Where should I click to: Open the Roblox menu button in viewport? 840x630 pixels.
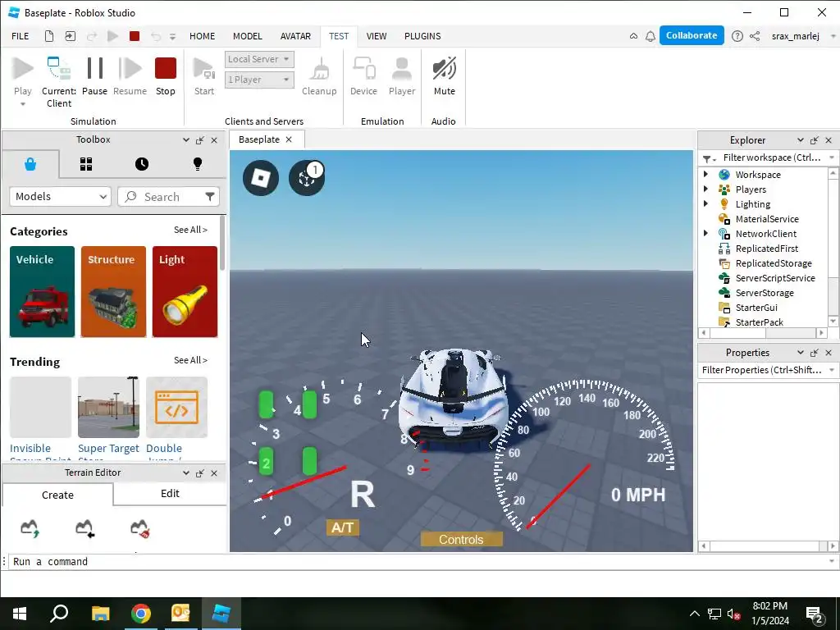click(261, 178)
